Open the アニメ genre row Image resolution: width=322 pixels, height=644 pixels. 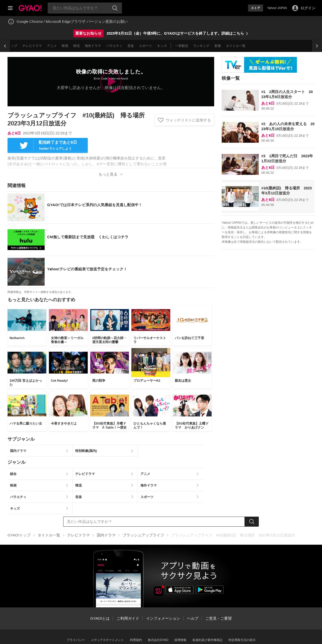171,474
